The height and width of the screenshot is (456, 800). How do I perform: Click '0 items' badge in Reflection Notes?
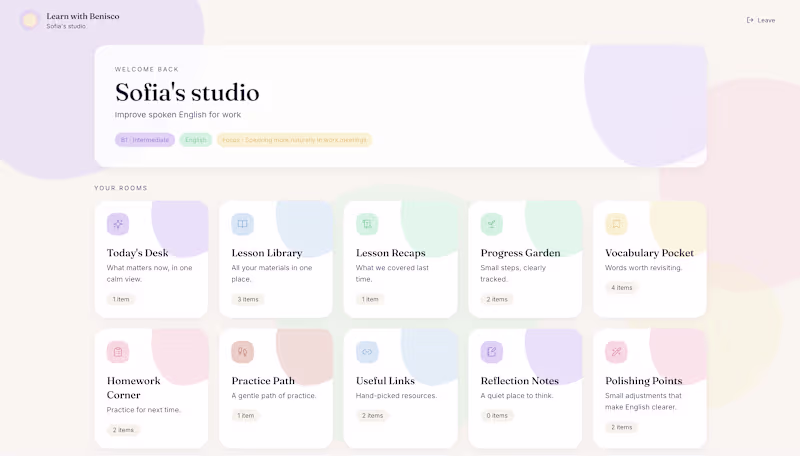click(497, 416)
